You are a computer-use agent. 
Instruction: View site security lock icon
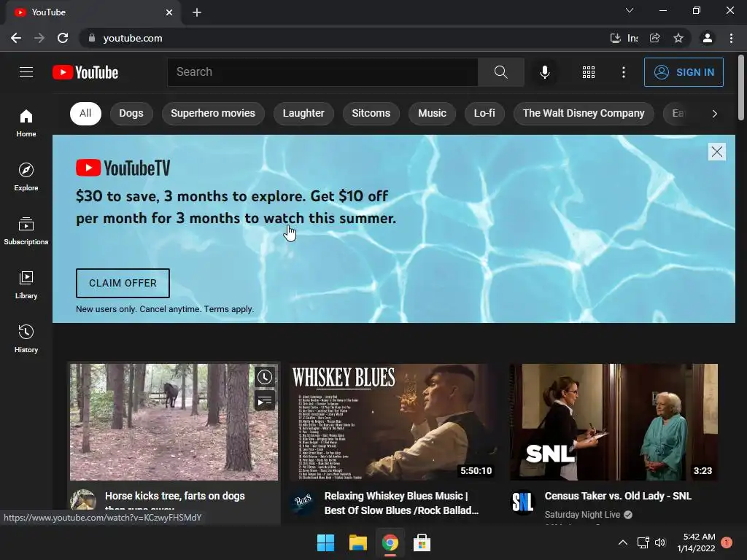click(x=92, y=38)
